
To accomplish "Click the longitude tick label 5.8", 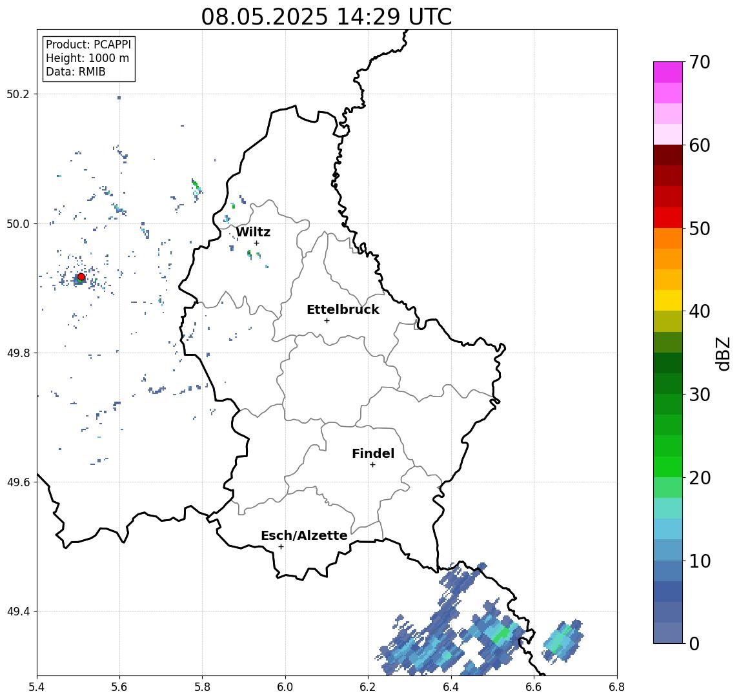I will coord(203,687).
